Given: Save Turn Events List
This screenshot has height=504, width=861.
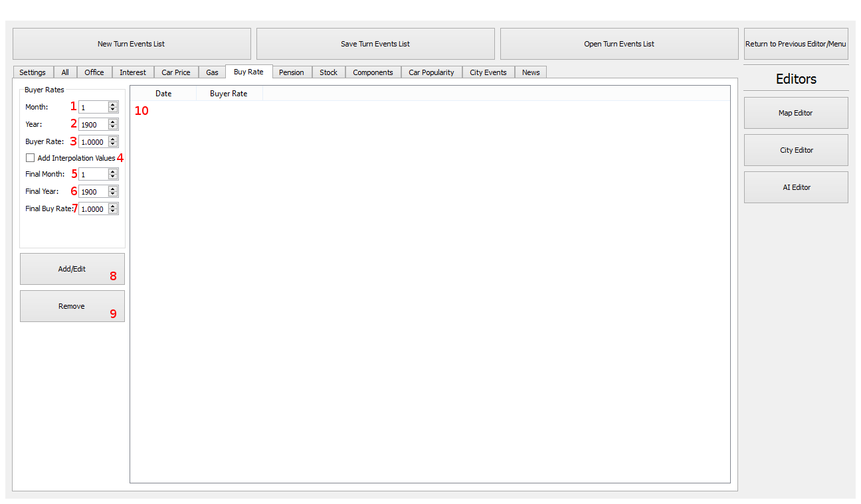Looking at the screenshot, I should tap(375, 44).
